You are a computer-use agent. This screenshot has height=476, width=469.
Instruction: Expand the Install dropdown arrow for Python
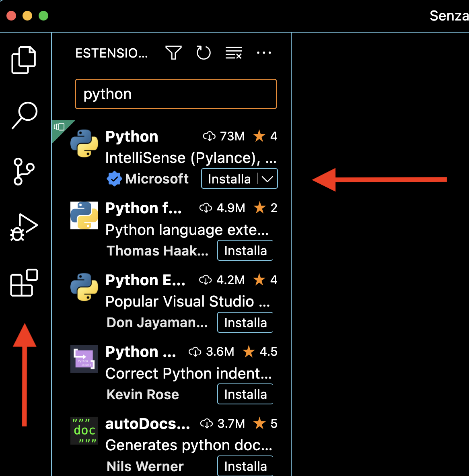(x=267, y=179)
